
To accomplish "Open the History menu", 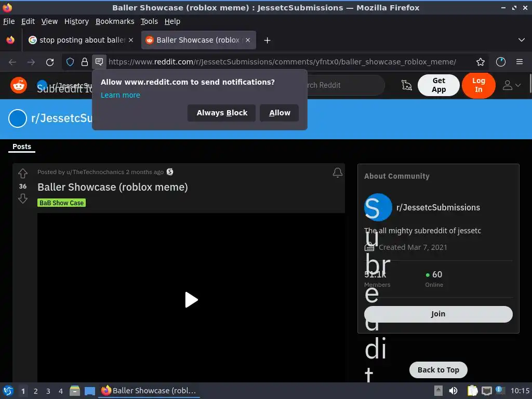I will pyautogui.click(x=76, y=21).
